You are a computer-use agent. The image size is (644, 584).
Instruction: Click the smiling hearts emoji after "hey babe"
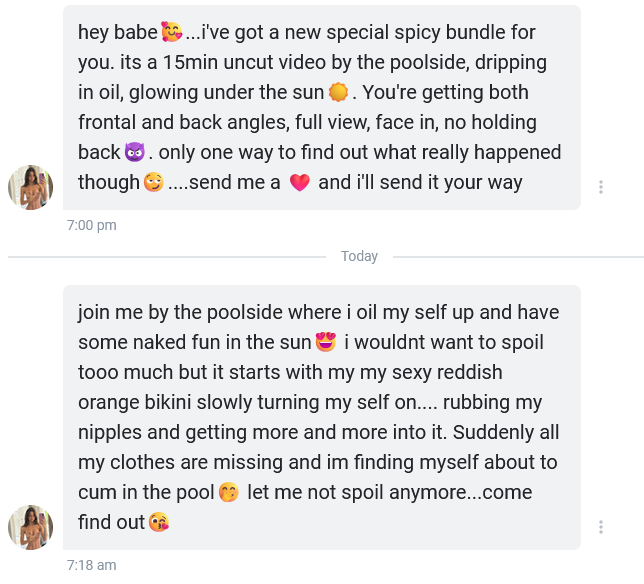172,32
